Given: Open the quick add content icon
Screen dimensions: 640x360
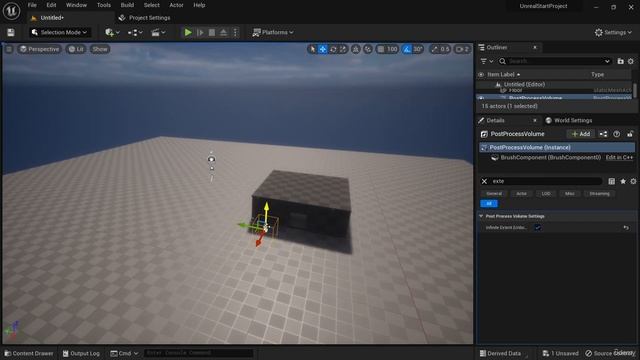Looking at the screenshot, I should tap(112, 32).
